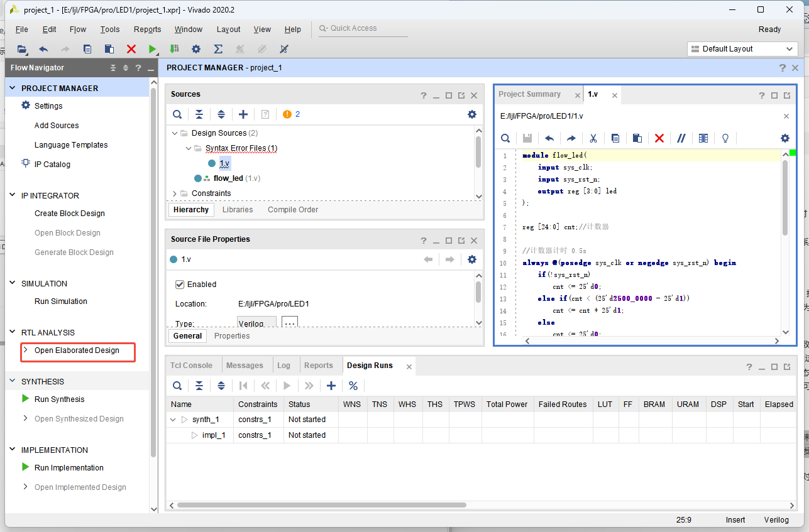The width and height of the screenshot is (809, 532).
Task: Toggle line comments with the // icon
Action: click(681, 138)
